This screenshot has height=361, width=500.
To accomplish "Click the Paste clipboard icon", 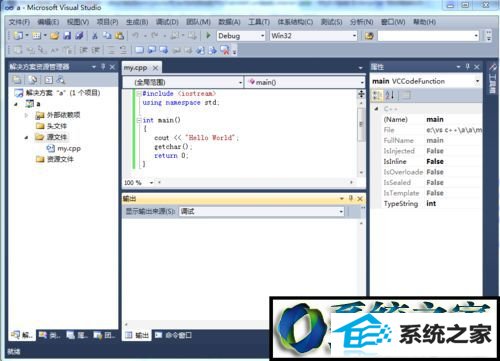I will 119,36.
